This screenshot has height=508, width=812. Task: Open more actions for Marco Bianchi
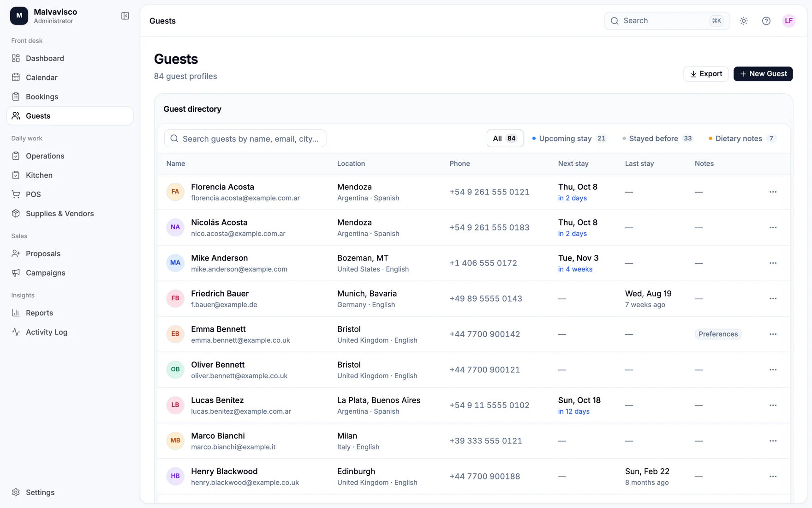coord(773,441)
